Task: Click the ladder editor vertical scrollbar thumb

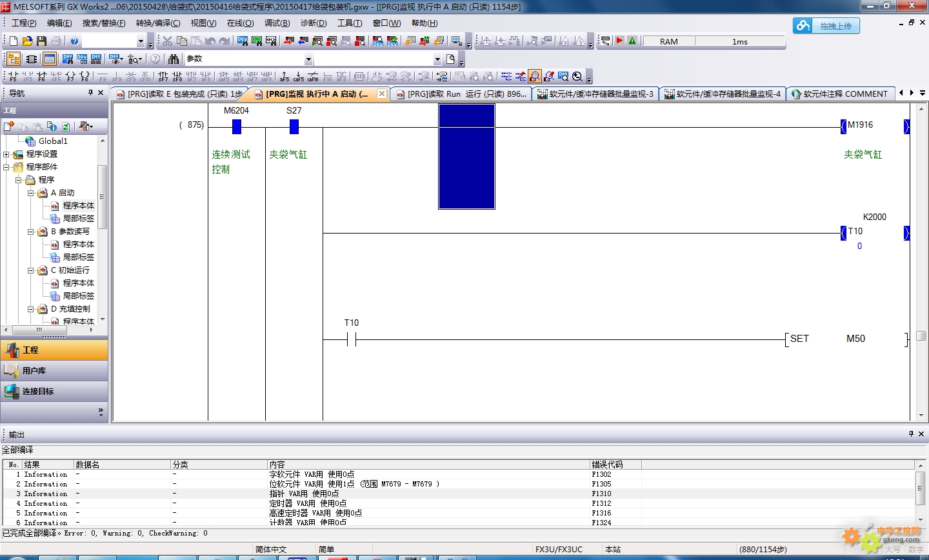Action: pos(921,335)
